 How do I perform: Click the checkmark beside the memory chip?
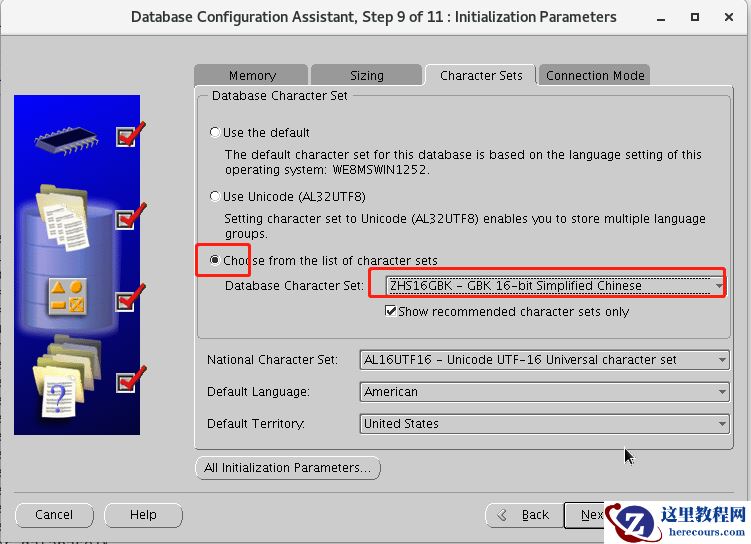coord(130,135)
